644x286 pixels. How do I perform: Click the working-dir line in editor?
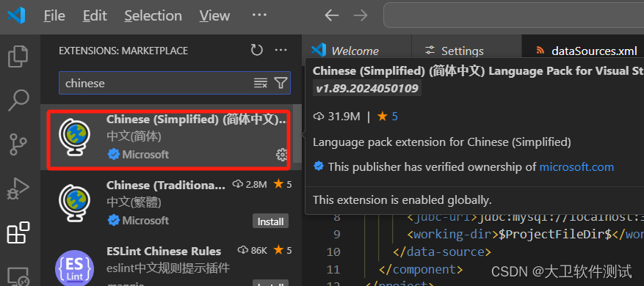point(525,234)
